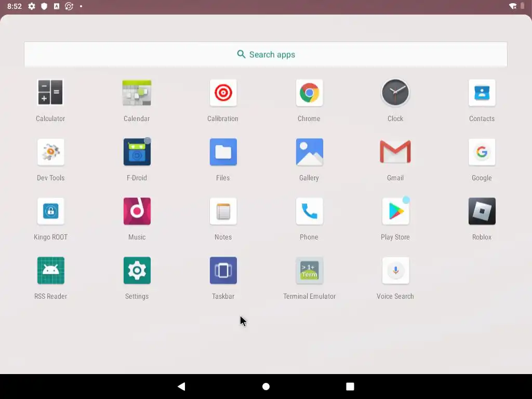Click the keyboard 'A' status icon
Viewport: 532px width, 399px height.
(56, 6)
